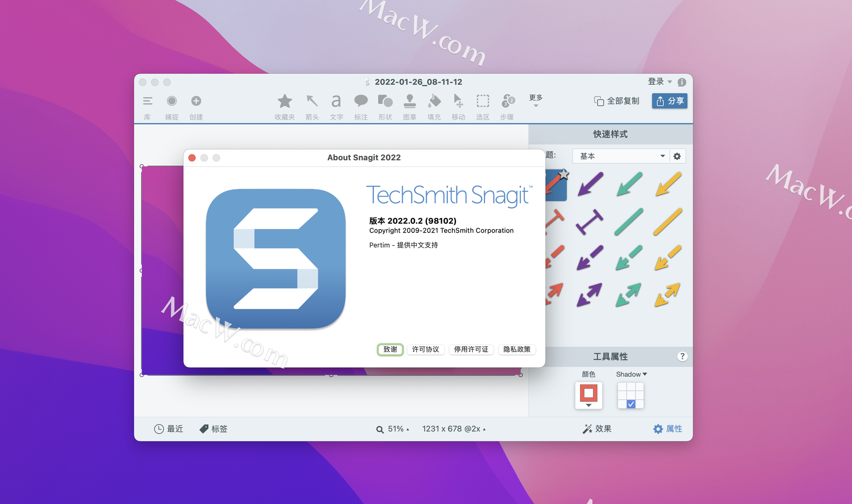Choose the teal plain line style
The image size is (852, 504).
click(x=629, y=222)
